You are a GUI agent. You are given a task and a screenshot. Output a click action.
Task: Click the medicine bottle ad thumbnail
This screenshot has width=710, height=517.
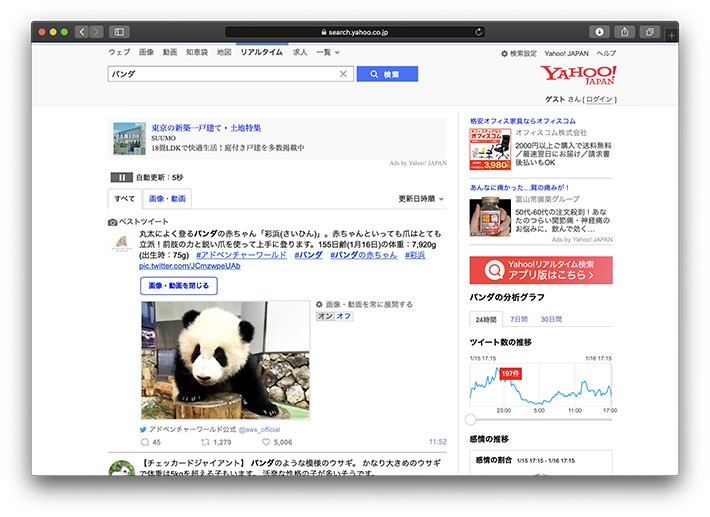(x=490, y=216)
